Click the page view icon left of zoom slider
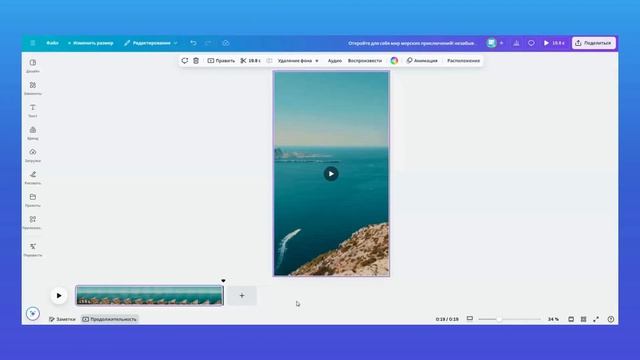This screenshot has height=360, width=640. pyautogui.click(x=470, y=318)
